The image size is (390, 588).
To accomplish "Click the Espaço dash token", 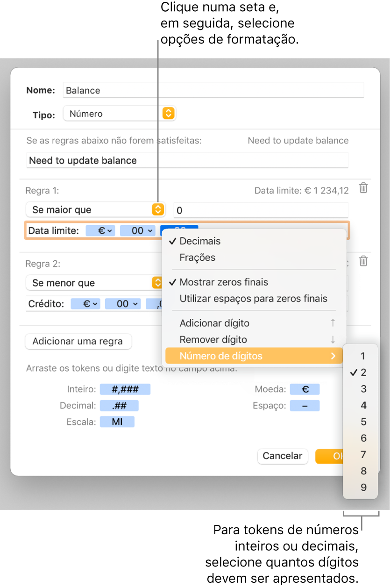I will 305,406.
